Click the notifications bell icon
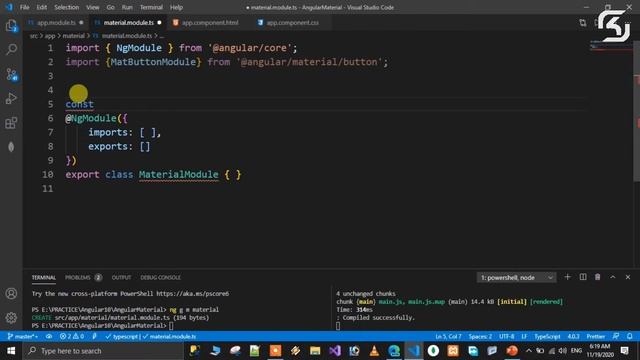 630,337
